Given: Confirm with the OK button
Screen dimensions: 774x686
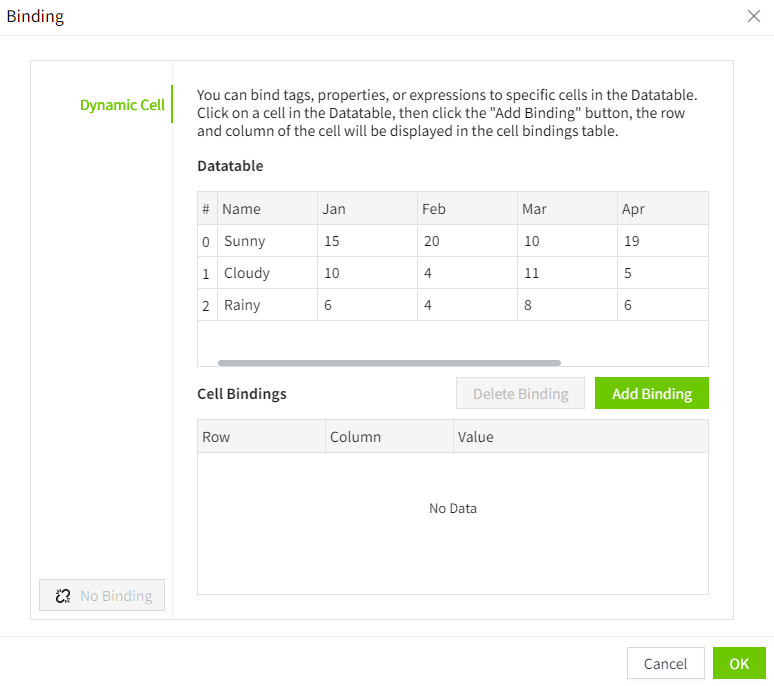Looking at the screenshot, I should [739, 664].
